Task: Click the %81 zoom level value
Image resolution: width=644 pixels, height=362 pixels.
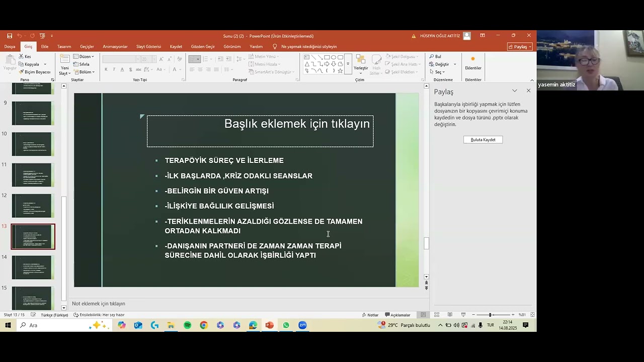Action: point(522,315)
